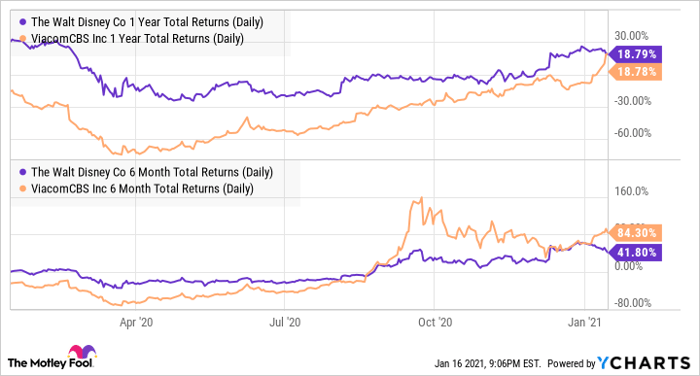This screenshot has height=376, width=700.
Task: Click the YCharts logo
Action: click(644, 363)
